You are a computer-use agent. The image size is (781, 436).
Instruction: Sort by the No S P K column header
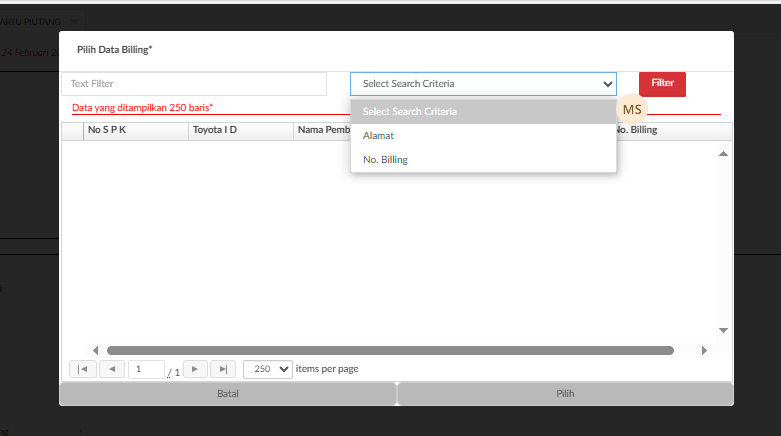pyautogui.click(x=135, y=130)
